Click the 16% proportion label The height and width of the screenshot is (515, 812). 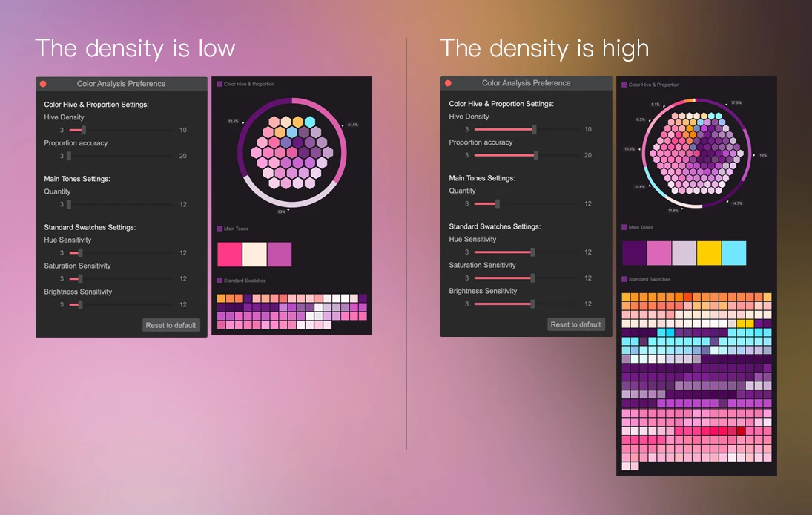763,155
